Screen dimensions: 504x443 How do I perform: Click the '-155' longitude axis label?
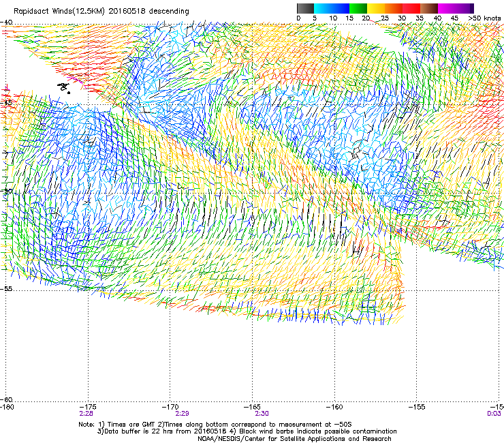(x=417, y=407)
